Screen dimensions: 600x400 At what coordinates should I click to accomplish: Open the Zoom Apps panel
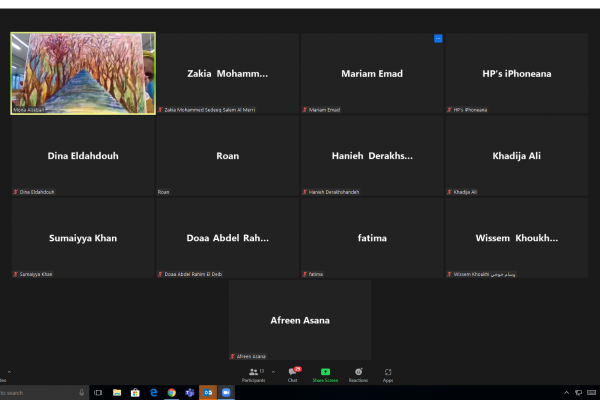click(388, 373)
